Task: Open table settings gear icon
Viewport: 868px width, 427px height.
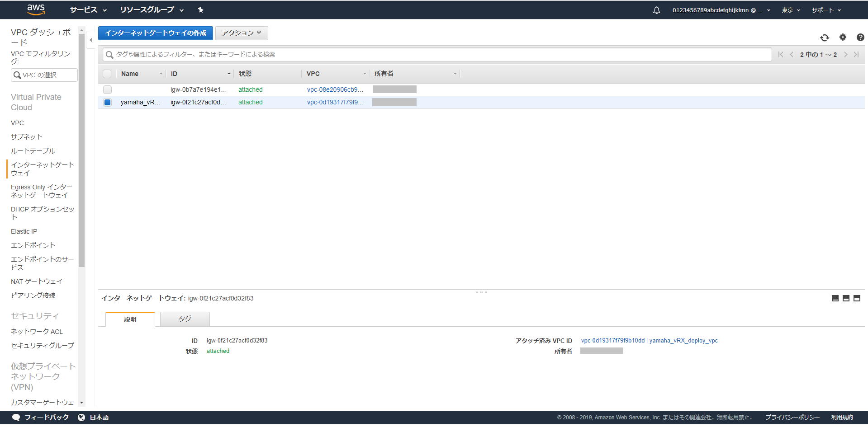Action: [x=843, y=38]
